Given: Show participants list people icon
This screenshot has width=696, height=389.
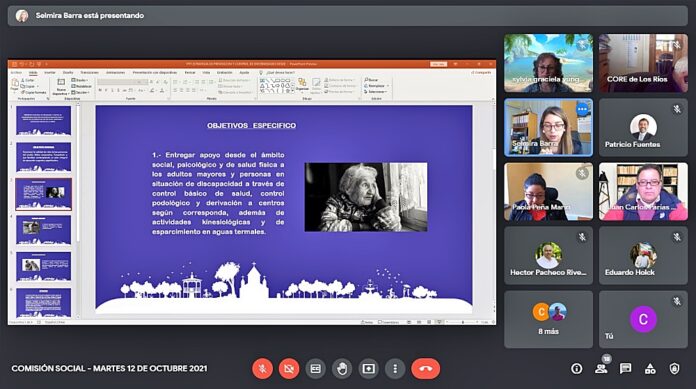Looking at the screenshot, I should click(601, 369).
